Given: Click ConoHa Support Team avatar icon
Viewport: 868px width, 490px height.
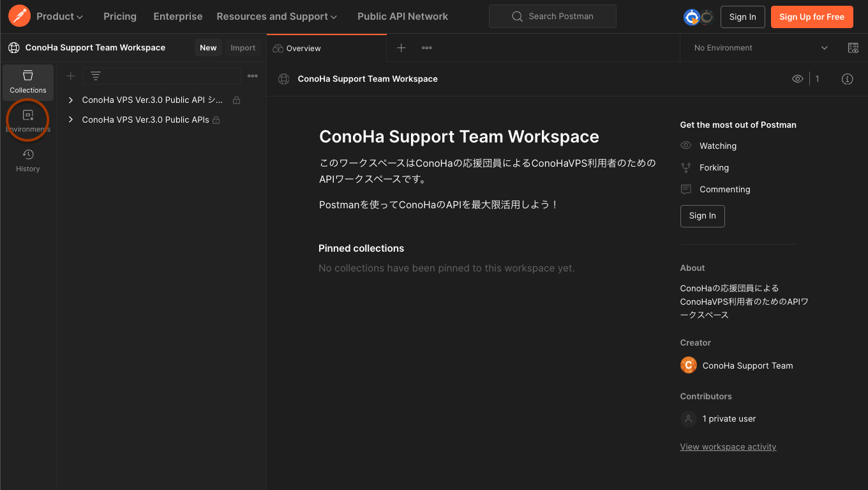Looking at the screenshot, I should (689, 365).
